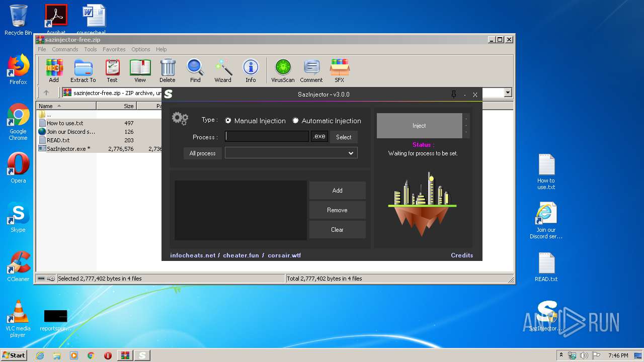Click Select button next to process field
The image size is (644, 362).
(x=344, y=137)
